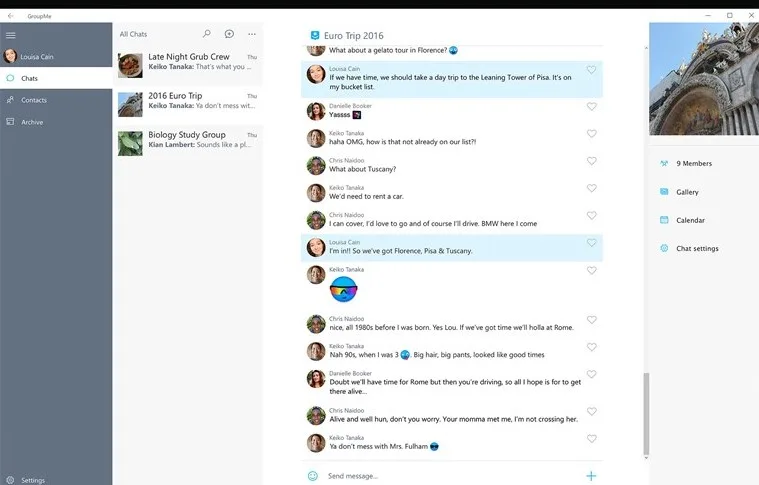Screen dimensions: 759x485
Task: Open the emoji picker smiley icon
Action: [x=313, y=476]
